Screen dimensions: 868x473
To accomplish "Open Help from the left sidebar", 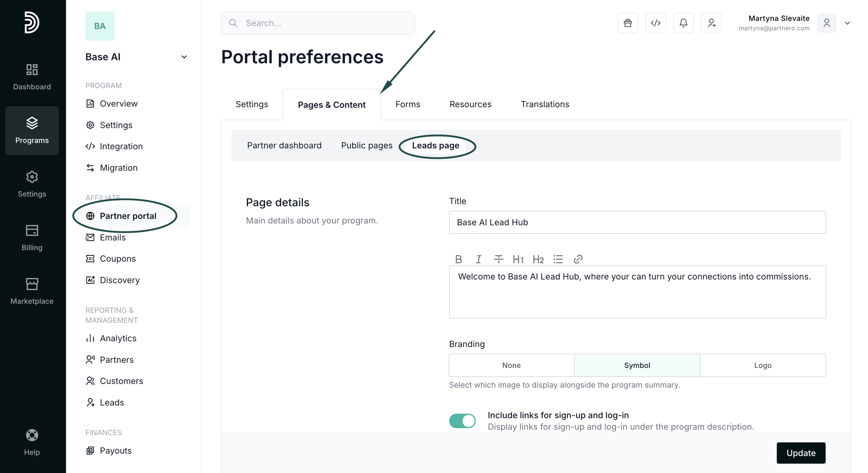I will (x=32, y=442).
